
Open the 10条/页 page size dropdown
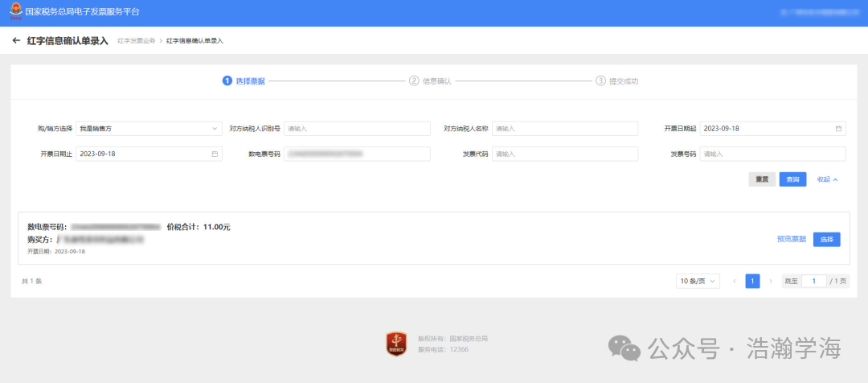(x=698, y=281)
